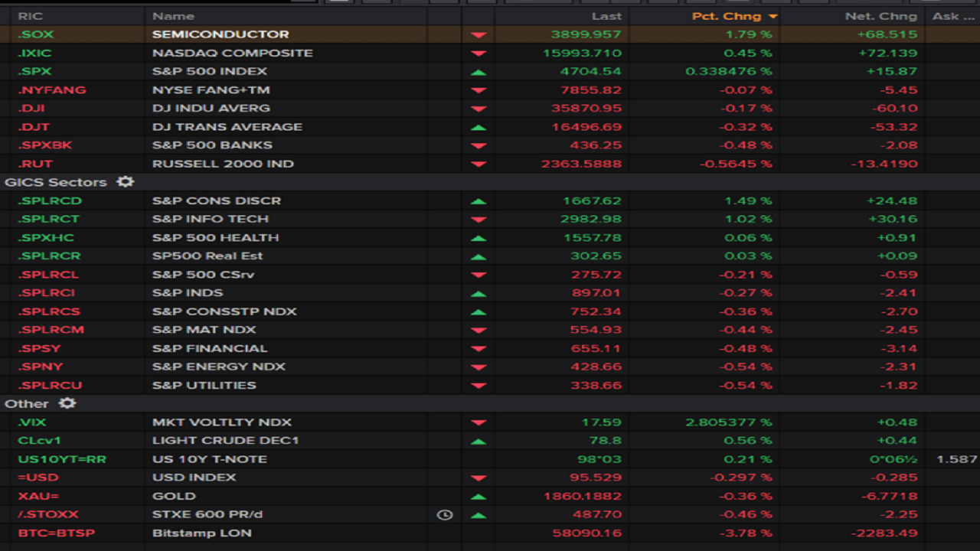
Task: Open the BTC=BTSP ticker link
Action: click(x=57, y=533)
